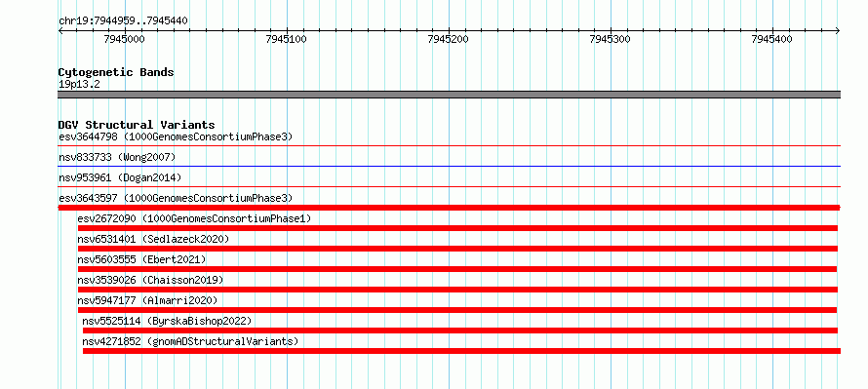Open nsv6531401 (Sedlazeck2020) variant label
The image size is (868, 389).
pos(153,239)
